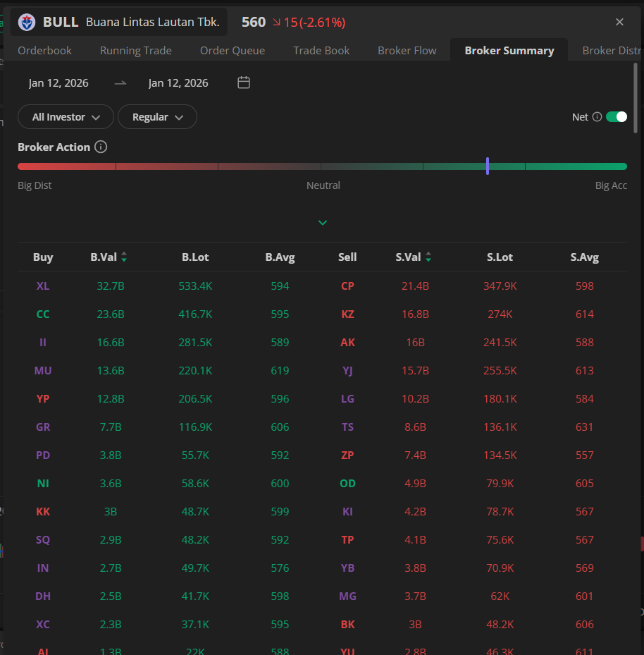Image resolution: width=644 pixels, height=655 pixels.
Task: Select buyer broker XL
Action: click(43, 286)
